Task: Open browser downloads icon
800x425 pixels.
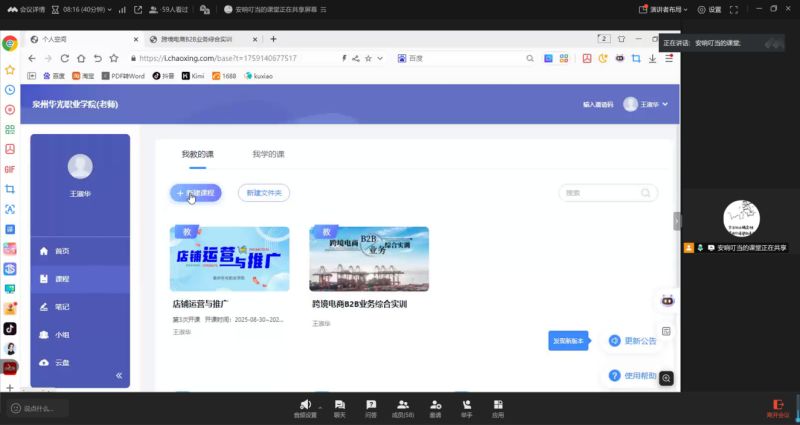Action: (x=653, y=59)
